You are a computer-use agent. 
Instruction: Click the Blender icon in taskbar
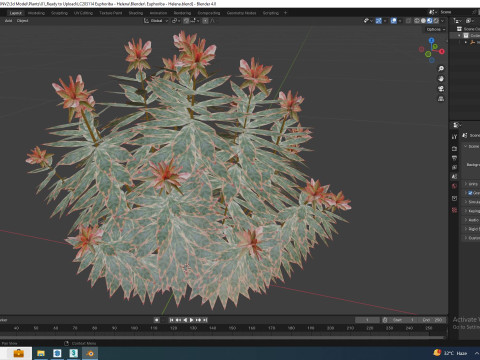pos(90,353)
